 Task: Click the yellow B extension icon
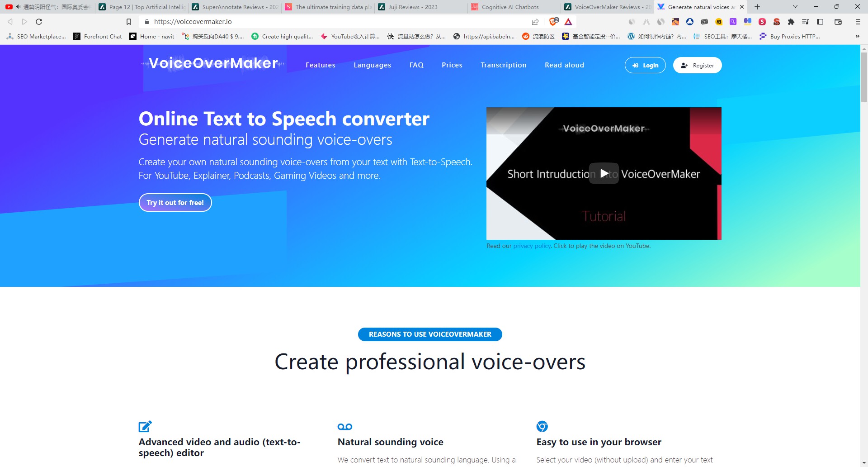point(719,22)
